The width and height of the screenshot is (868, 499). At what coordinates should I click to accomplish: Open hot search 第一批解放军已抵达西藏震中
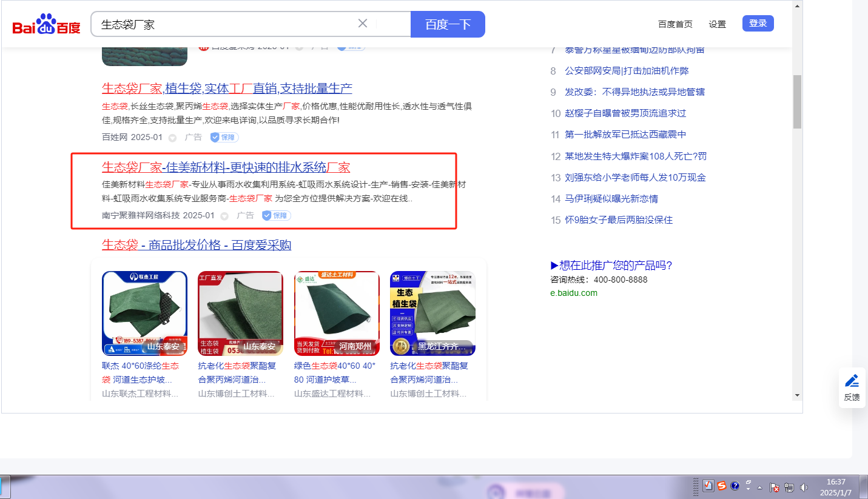pyautogui.click(x=625, y=135)
